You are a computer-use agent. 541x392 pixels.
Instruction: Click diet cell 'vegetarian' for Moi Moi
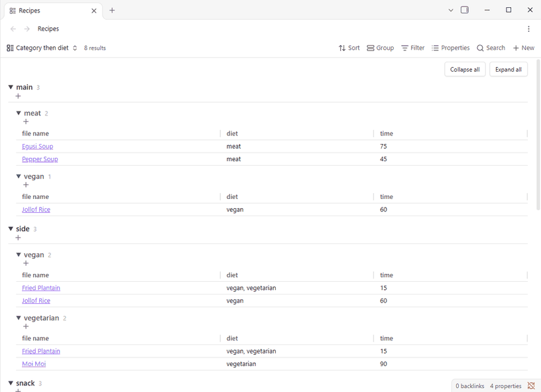tap(241, 363)
